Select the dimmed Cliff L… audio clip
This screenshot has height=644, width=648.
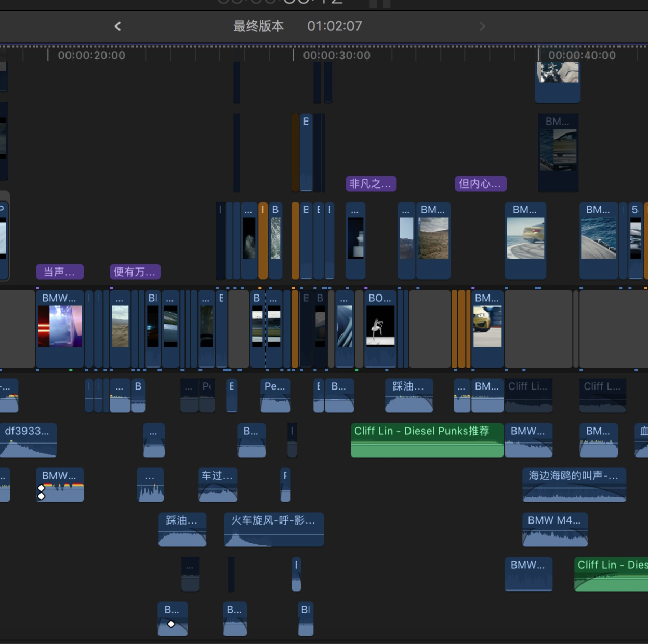(x=603, y=396)
